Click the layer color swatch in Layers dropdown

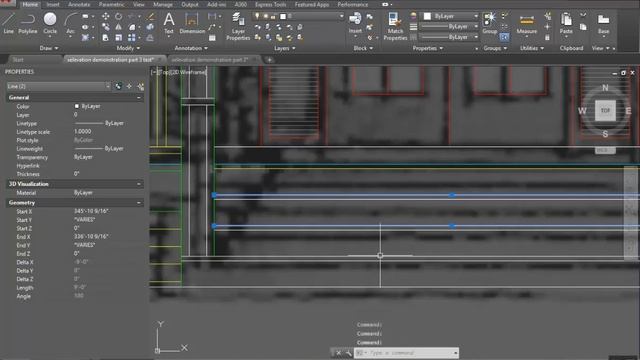(283, 16)
